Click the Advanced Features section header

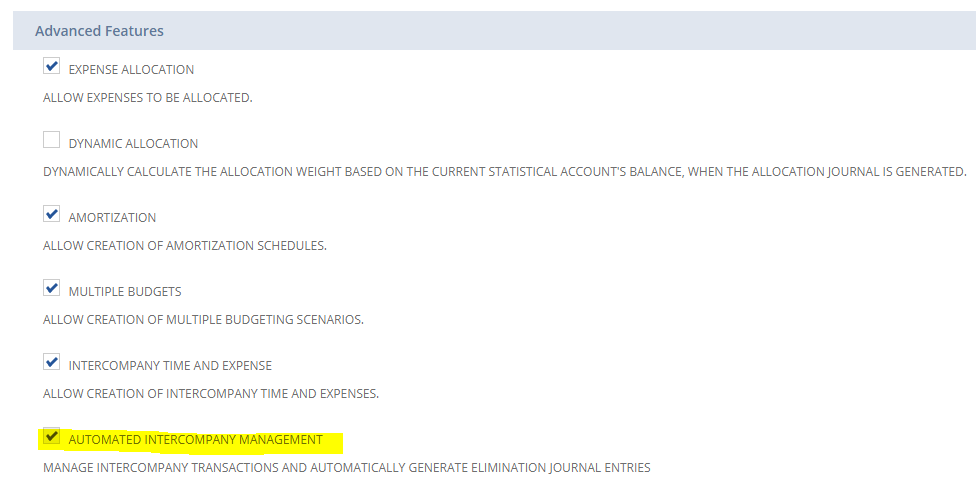tap(99, 31)
